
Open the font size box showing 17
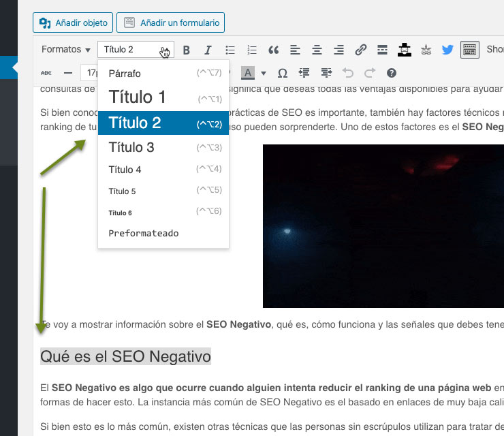coord(89,73)
